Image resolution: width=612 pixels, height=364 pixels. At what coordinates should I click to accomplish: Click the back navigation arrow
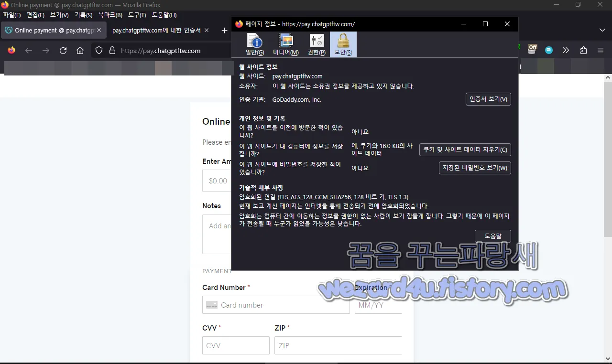[29, 50]
